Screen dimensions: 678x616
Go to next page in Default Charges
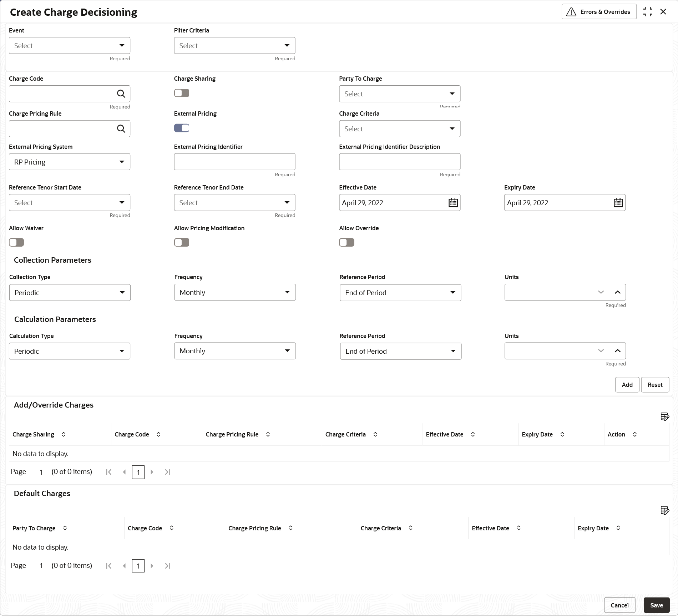(152, 566)
